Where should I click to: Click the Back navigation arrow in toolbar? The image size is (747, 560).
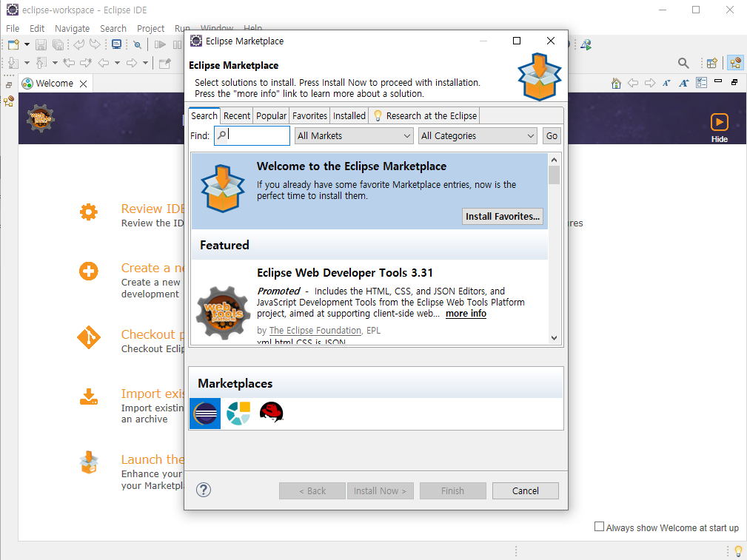pos(104,63)
